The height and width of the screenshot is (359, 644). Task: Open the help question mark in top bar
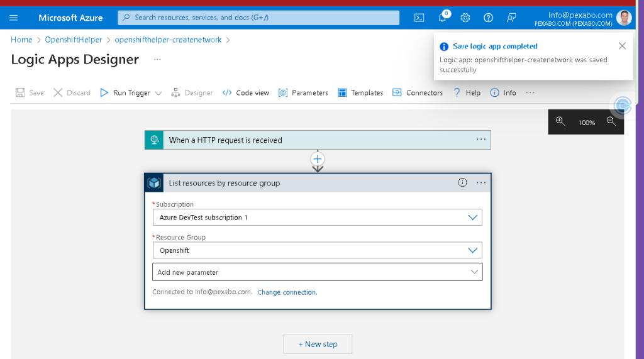[488, 18]
